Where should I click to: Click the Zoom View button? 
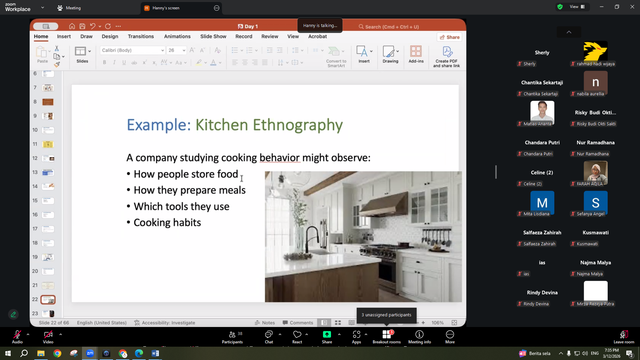(x=577, y=7)
